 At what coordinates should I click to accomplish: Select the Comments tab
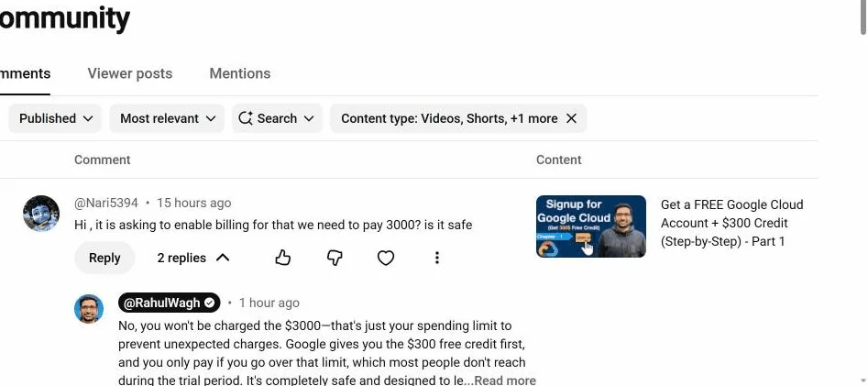tap(25, 73)
